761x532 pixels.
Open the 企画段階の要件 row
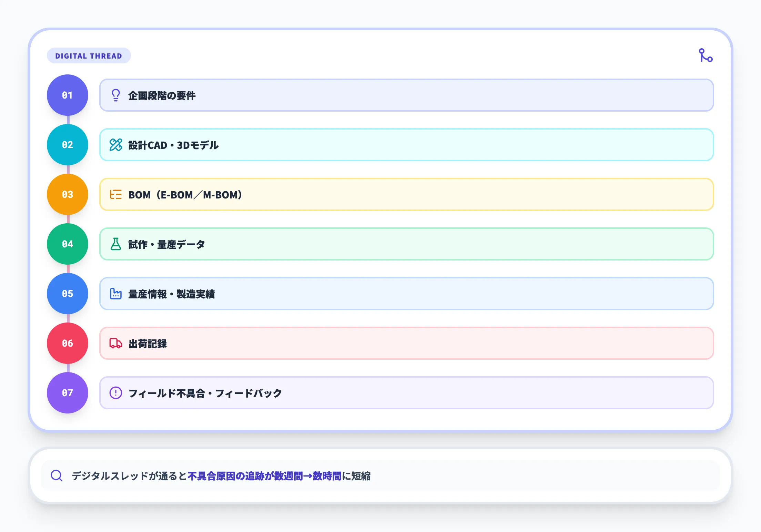pyautogui.click(x=406, y=95)
